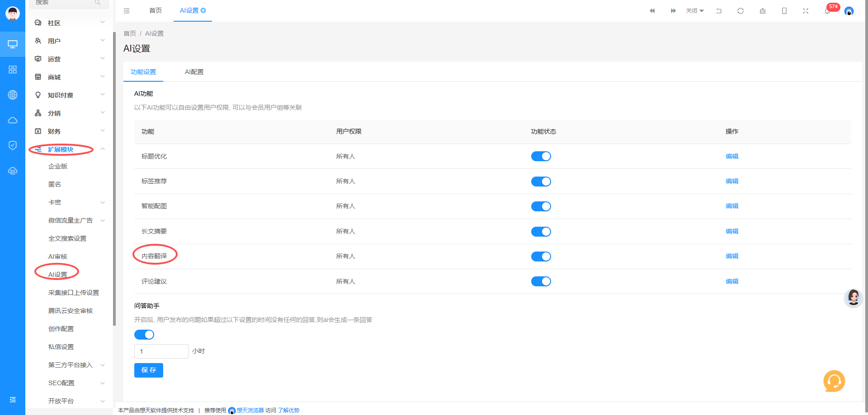
Task: Open 全文搜索设置 in the sidebar
Action: 67,238
